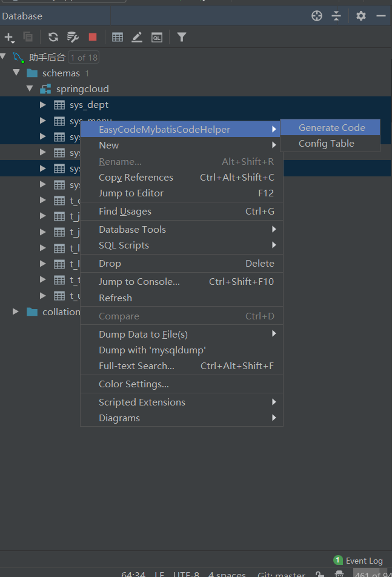Open the database object filter funnel
This screenshot has width=392, height=577.
pyautogui.click(x=181, y=37)
